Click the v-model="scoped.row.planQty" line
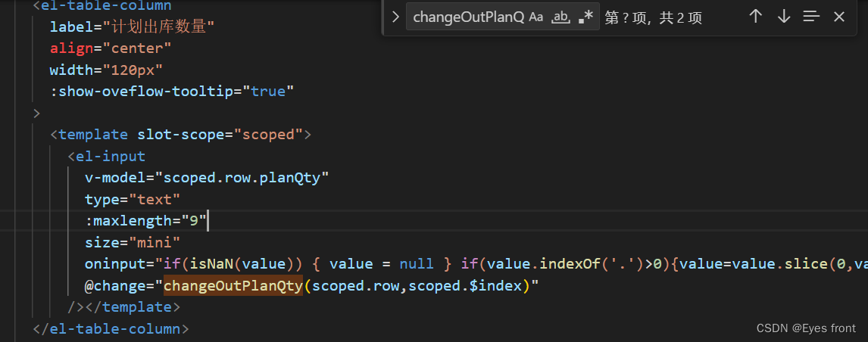Screen dimensions: 868x342 [x=207, y=178]
